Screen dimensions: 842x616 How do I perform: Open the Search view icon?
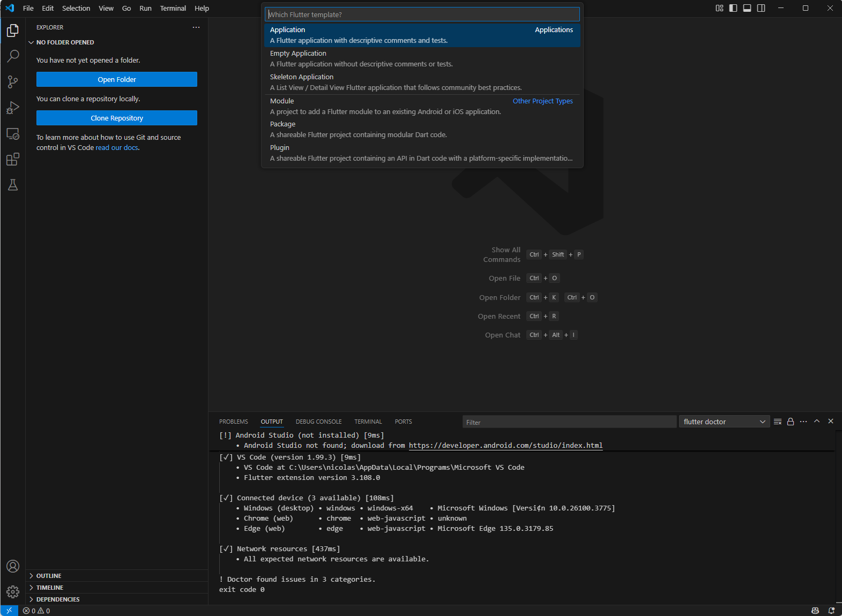tap(13, 56)
